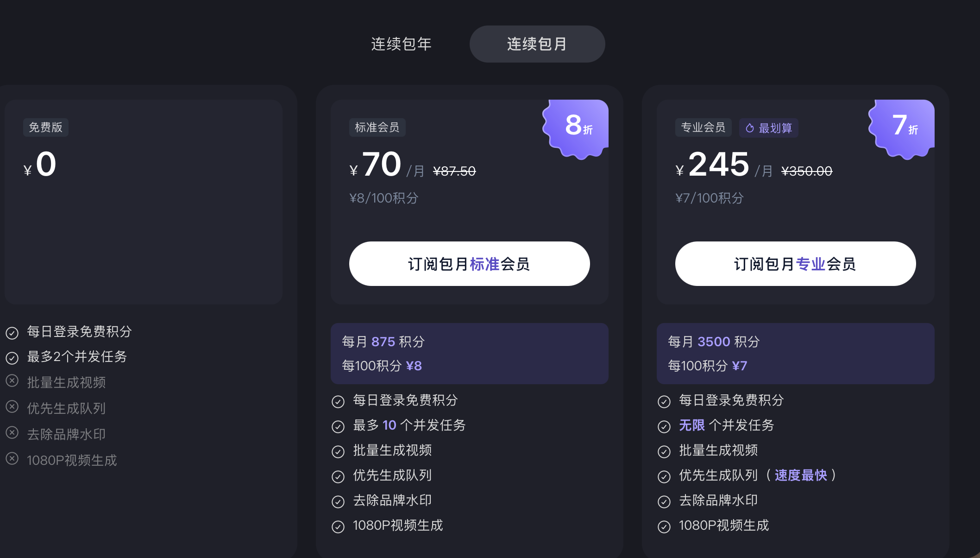Image resolution: width=980 pixels, height=558 pixels.
Task: Select the 连续包月 billing option
Action: point(537,44)
